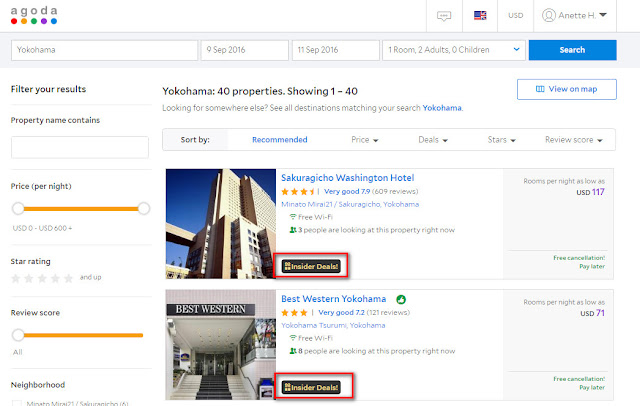Select the fifth star in Star rating filter
The image size is (640, 406).
click(x=69, y=278)
